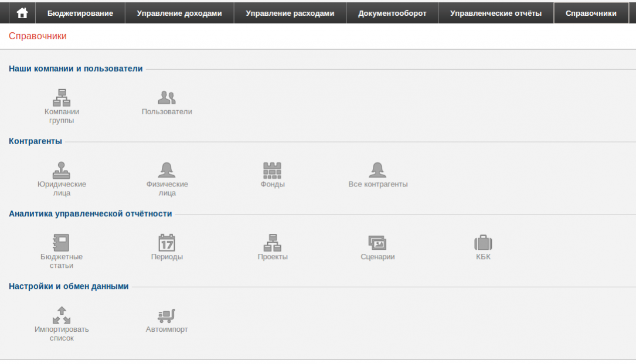Open the Автоимпорт cart icon
Viewport: 636px width, 364px height.
tap(167, 315)
